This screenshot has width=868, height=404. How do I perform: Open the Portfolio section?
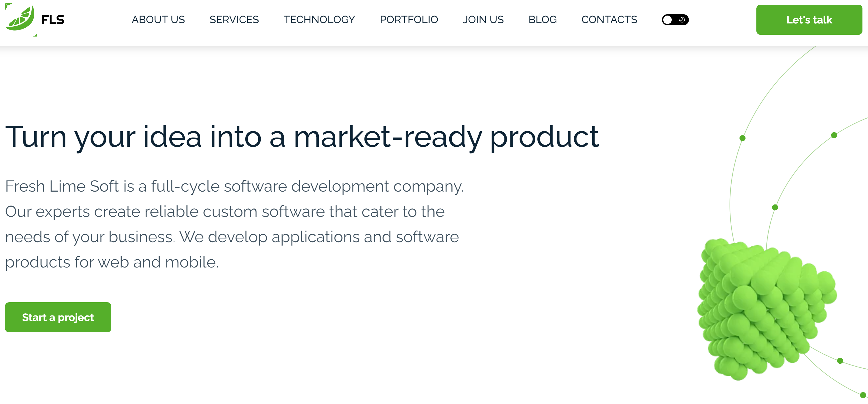(x=409, y=20)
